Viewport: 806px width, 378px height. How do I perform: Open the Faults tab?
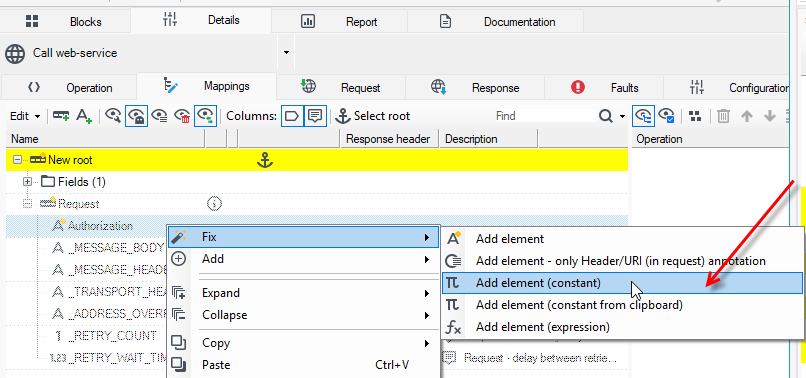tap(604, 88)
